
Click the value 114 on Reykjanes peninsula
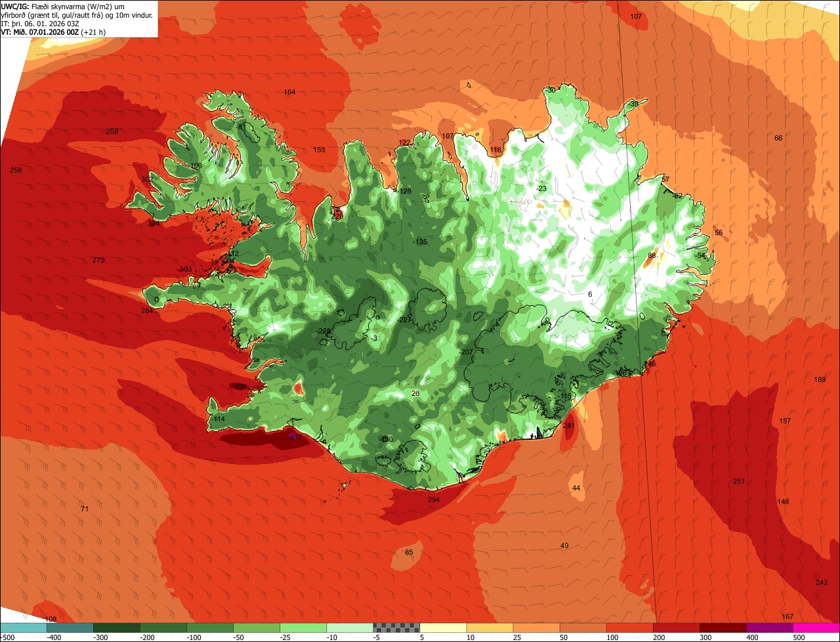pos(219,419)
